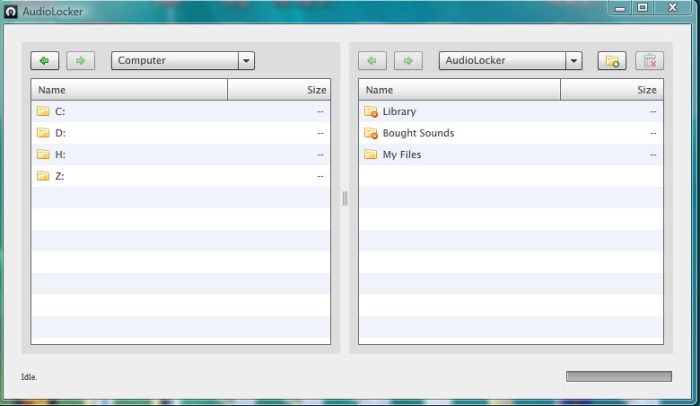Select the 'Library' row text
This screenshot has height=406, width=700.
click(399, 112)
